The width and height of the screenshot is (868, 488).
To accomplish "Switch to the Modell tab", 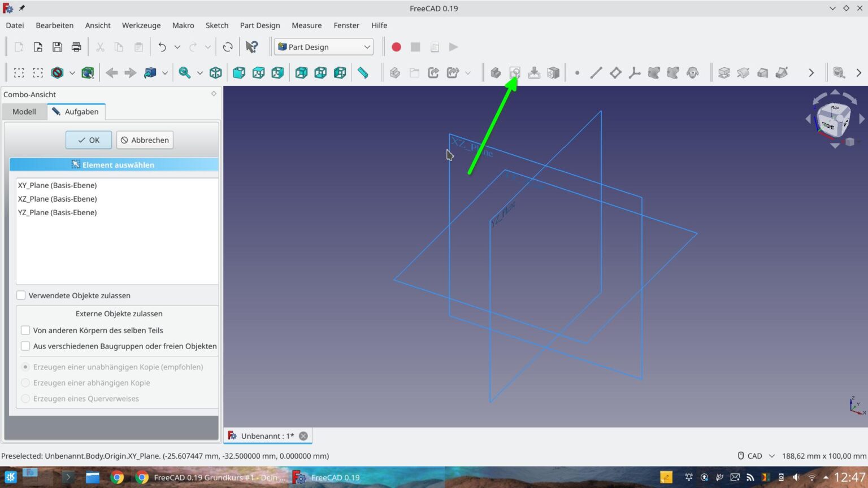I will pos(24,111).
